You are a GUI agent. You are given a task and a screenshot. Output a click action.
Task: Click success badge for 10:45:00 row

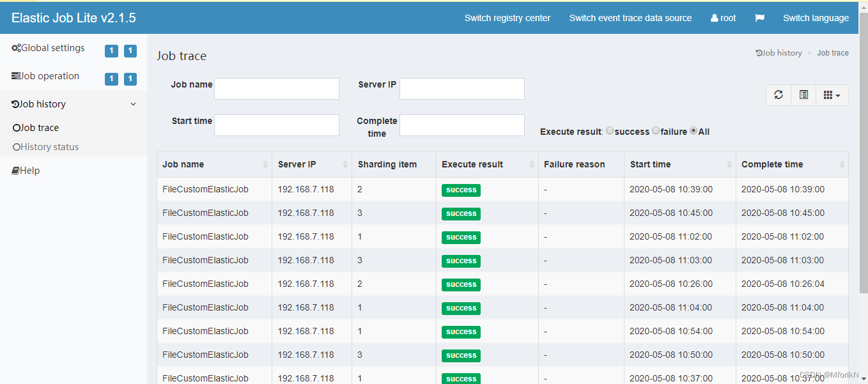[461, 213]
